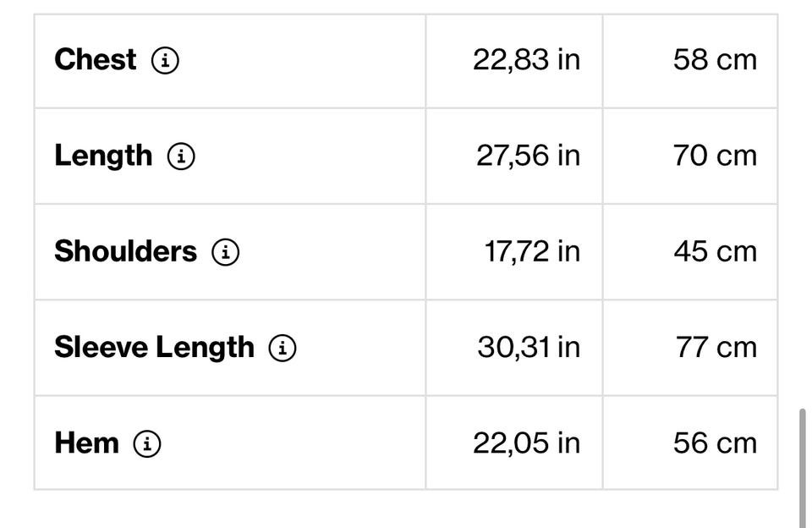Image resolution: width=812 pixels, height=528 pixels.
Task: Tap the Hem info icon
Action: tap(147, 443)
